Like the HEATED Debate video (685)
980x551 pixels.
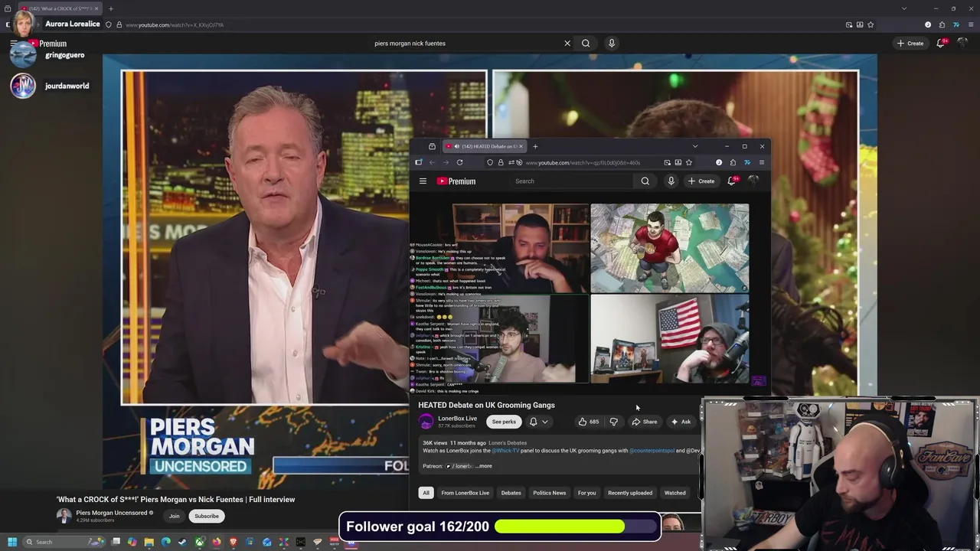coord(589,422)
